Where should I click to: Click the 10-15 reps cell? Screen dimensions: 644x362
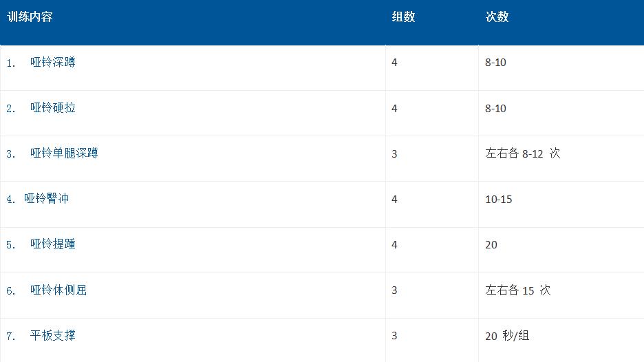[498, 200]
